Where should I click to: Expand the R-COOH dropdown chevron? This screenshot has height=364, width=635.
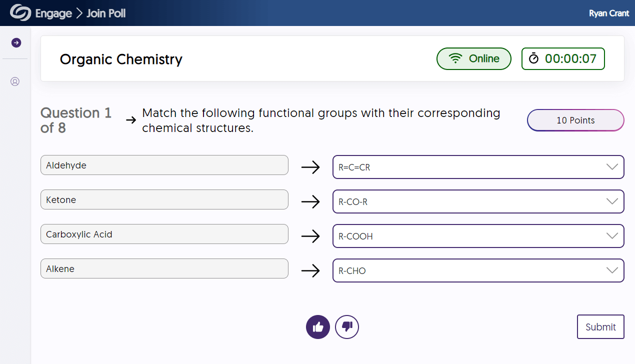[612, 236]
